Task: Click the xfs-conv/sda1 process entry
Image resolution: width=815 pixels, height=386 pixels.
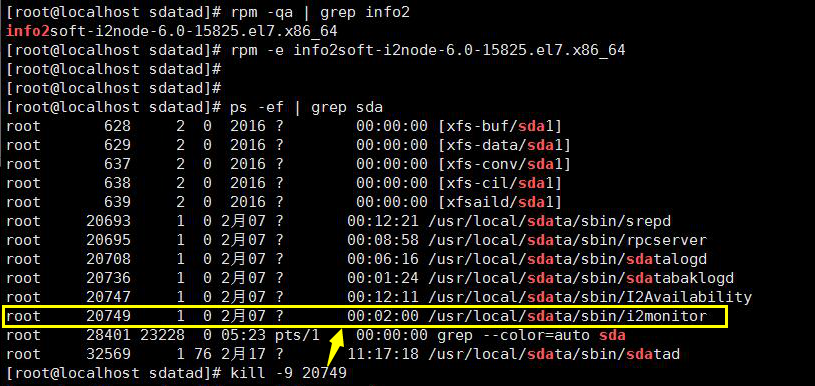Action: point(505,164)
